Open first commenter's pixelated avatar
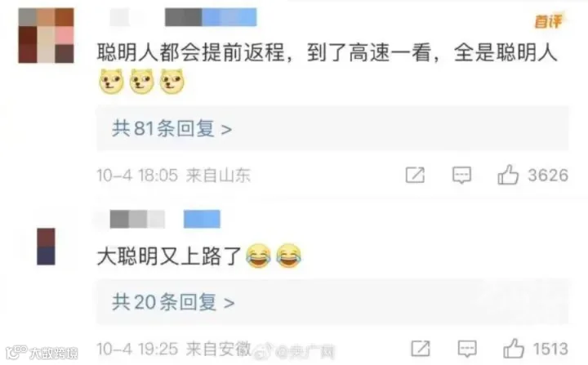Image resolution: width=588 pixels, height=365 pixels. 46,36
